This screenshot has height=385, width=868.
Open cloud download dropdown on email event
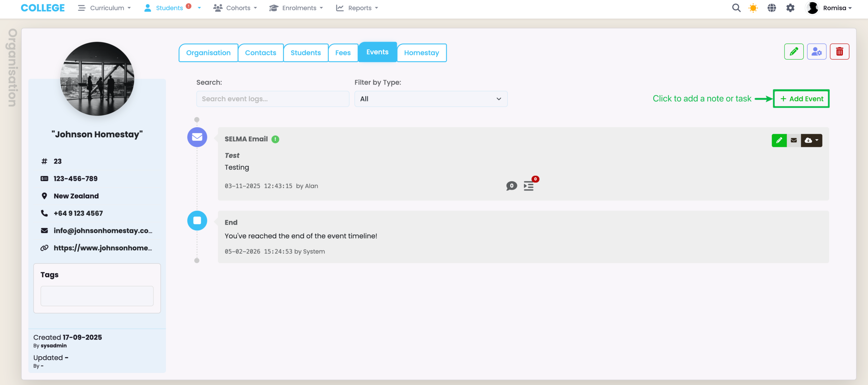(811, 140)
